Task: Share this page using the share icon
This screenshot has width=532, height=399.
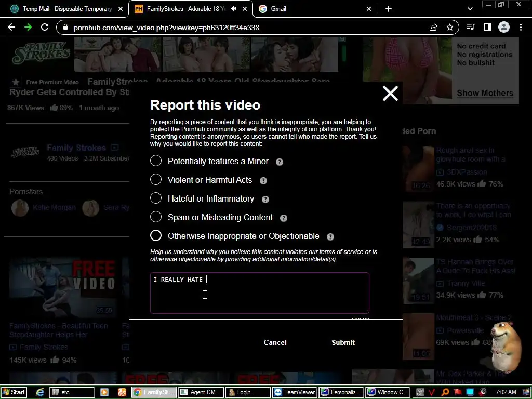Action: [x=433, y=28]
